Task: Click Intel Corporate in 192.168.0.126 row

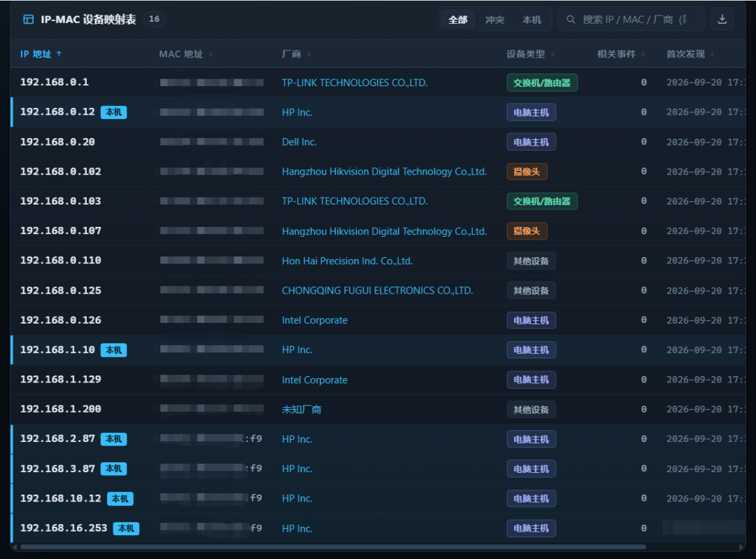Action: click(314, 320)
